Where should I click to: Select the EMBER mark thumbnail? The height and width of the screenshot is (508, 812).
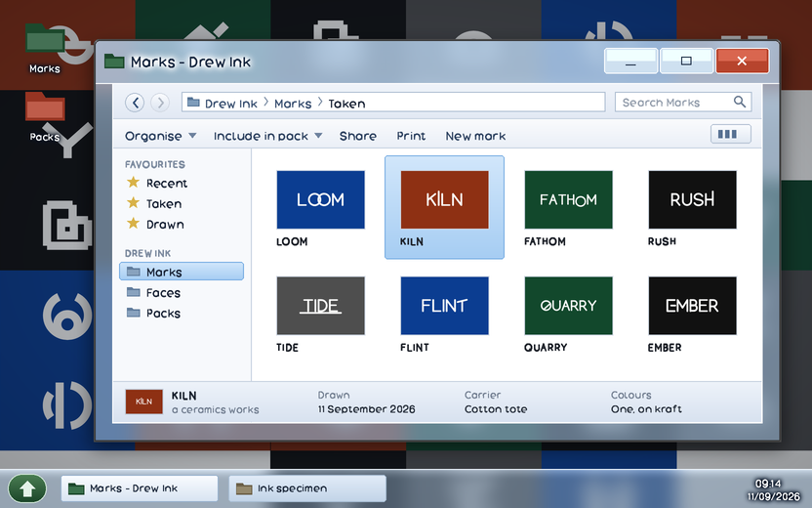pos(692,306)
